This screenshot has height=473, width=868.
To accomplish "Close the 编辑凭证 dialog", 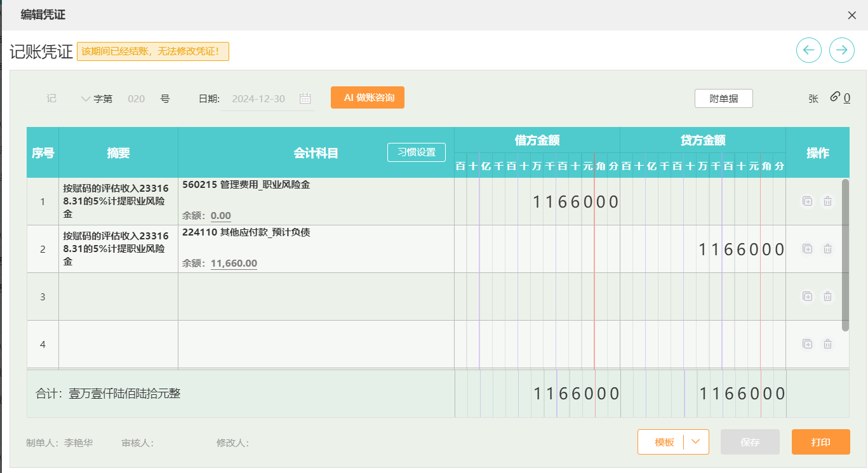I will tap(852, 15).
